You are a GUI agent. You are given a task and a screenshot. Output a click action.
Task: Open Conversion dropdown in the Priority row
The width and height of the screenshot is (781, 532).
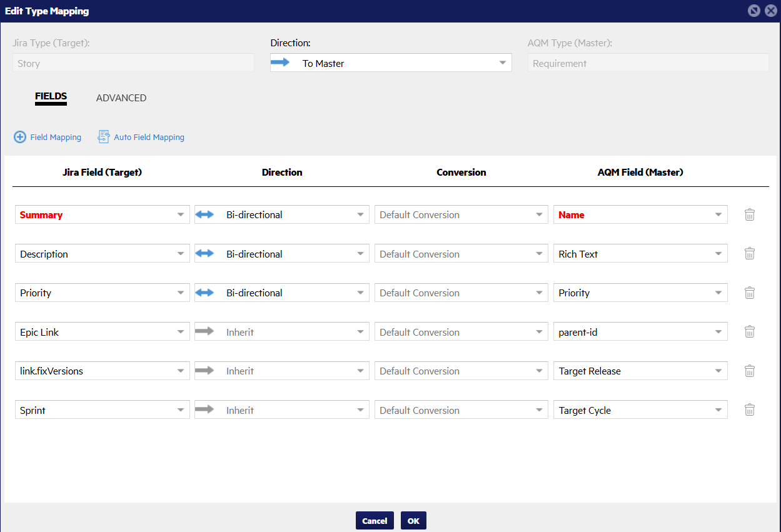point(461,293)
